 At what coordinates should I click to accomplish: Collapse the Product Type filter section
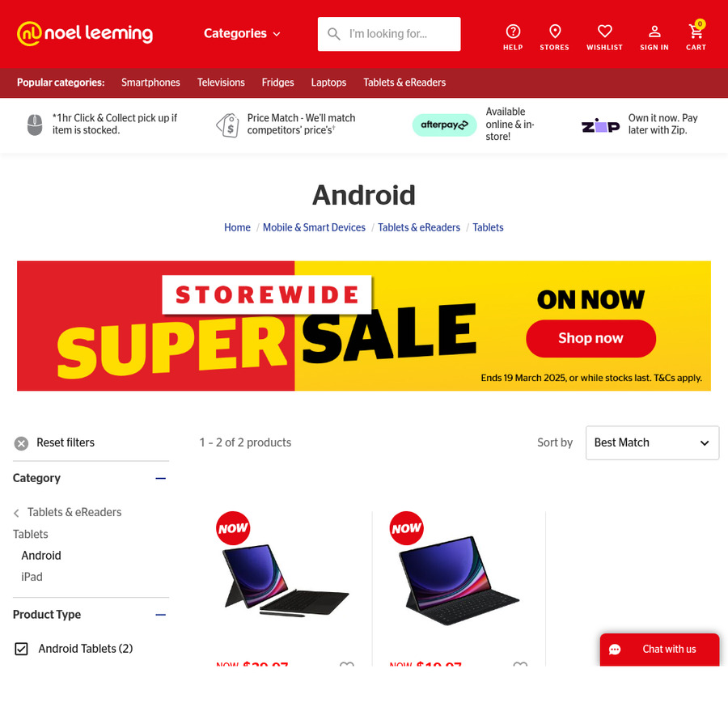pos(161,615)
